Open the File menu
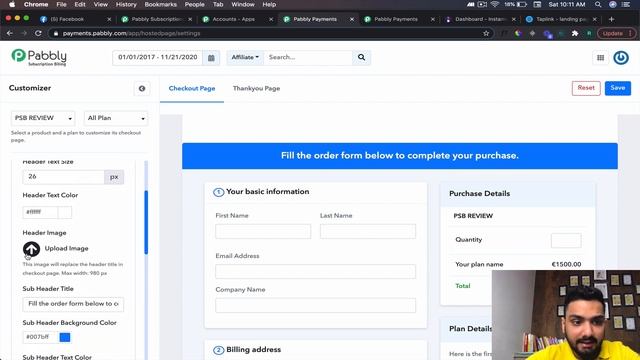 61,4
